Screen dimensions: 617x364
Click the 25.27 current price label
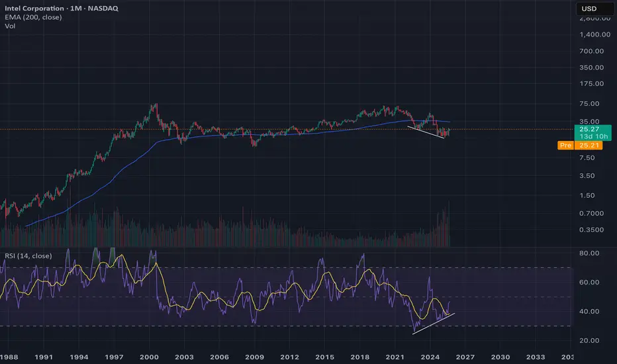pos(593,132)
